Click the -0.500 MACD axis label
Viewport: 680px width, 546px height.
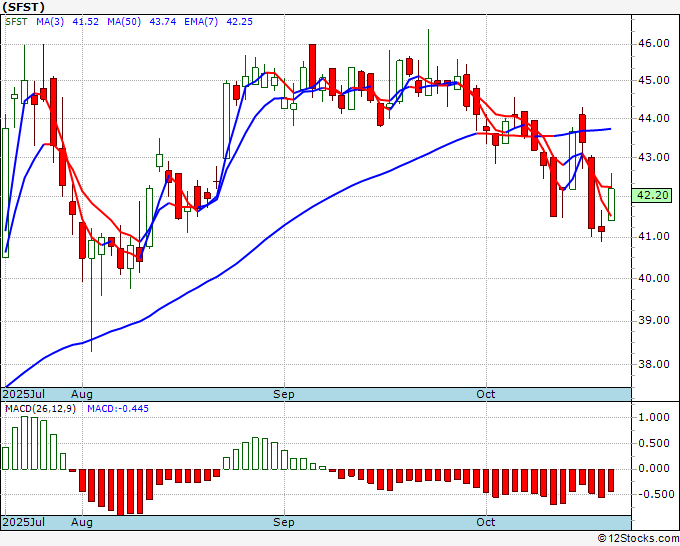pos(654,494)
